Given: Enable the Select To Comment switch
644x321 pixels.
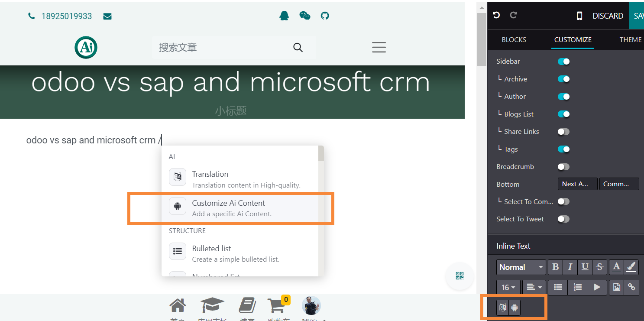Looking at the screenshot, I should point(563,201).
